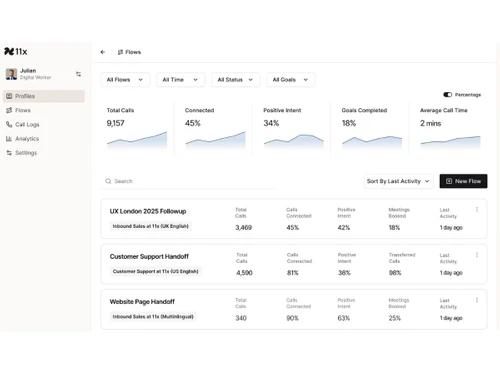Open Website Page Handoff flow
Viewport: 500px width, 375px height.
(x=142, y=302)
